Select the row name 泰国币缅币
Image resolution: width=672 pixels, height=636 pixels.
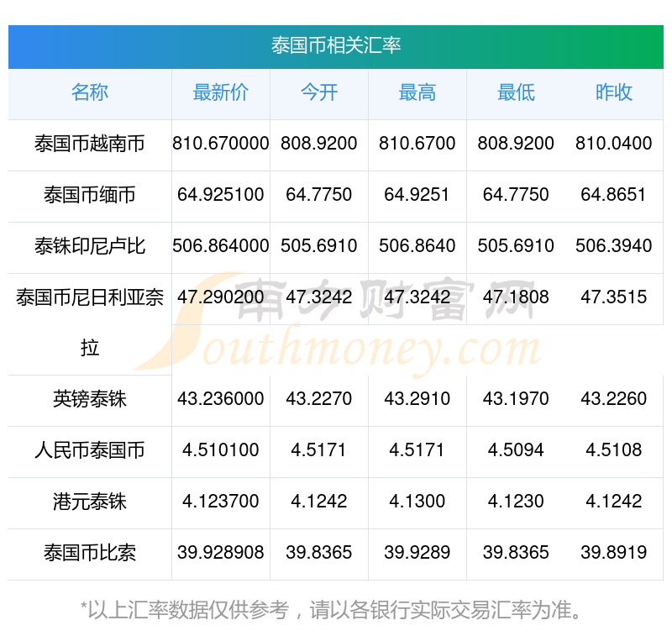pos(90,195)
